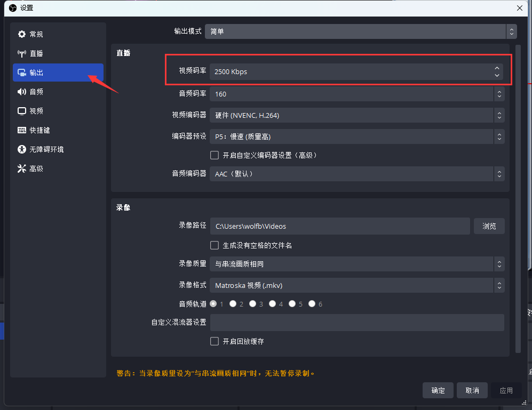Switch to the 视频 settings page

click(x=58, y=111)
